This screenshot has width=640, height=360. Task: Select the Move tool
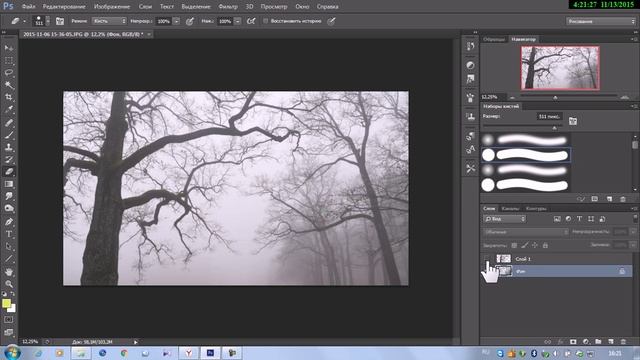click(x=9, y=48)
